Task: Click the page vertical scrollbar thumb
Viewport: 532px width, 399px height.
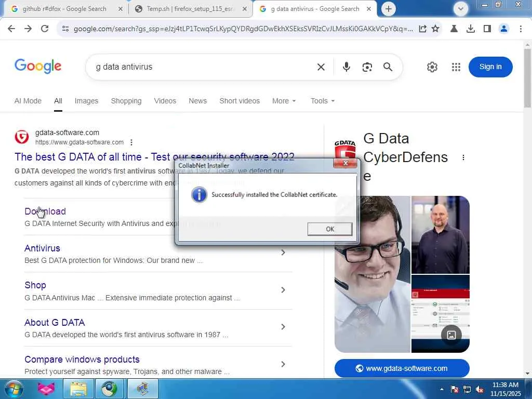Action: tap(527, 78)
